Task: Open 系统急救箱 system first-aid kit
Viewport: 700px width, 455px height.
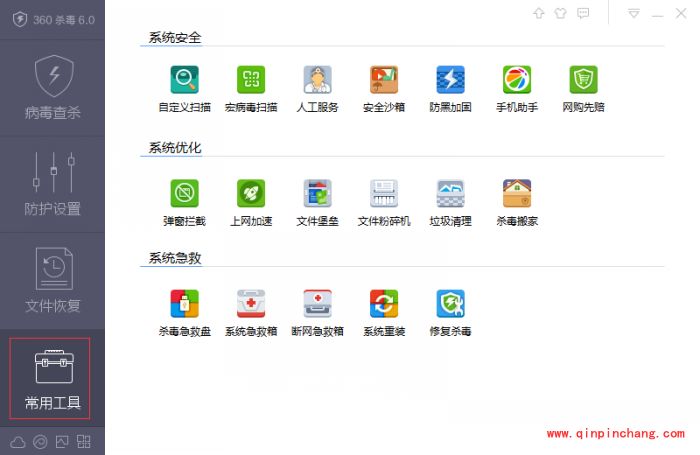Action: [x=251, y=313]
